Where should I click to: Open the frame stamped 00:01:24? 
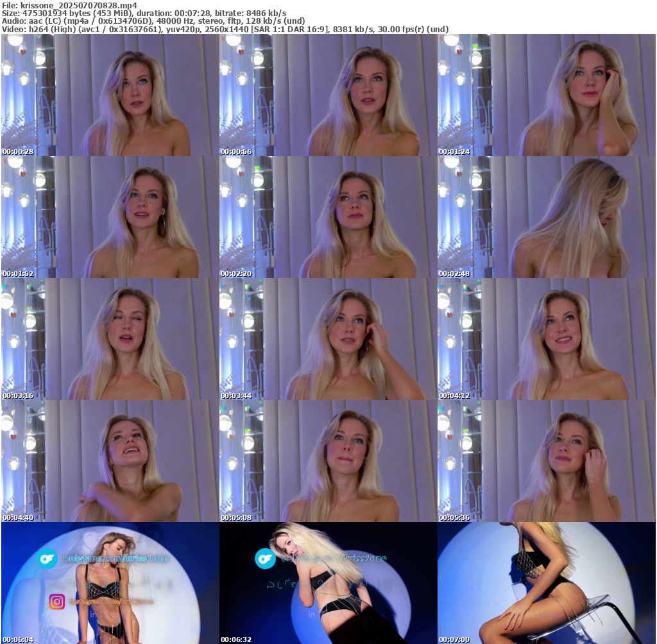click(547, 95)
